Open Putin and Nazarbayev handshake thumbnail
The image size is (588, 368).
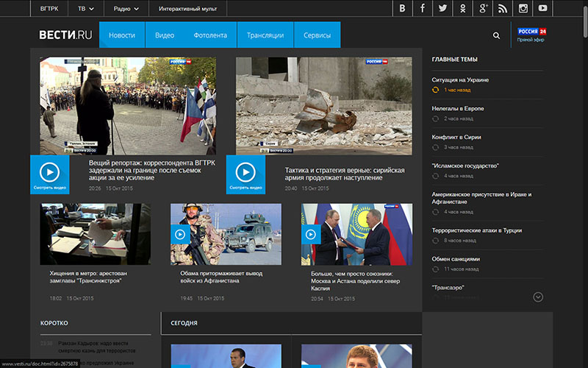[356, 234]
